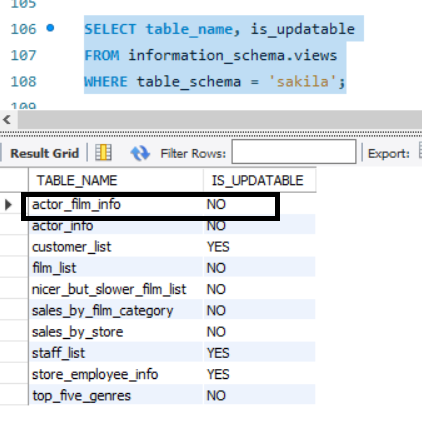
Task: Select the nicer_but_slower_film_list cell
Action: 116,289
